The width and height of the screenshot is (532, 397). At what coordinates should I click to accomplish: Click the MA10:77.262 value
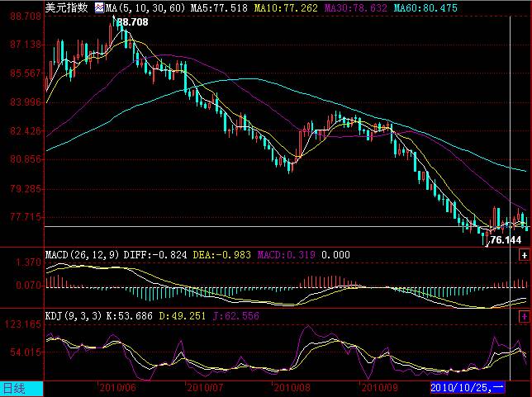(286, 7)
